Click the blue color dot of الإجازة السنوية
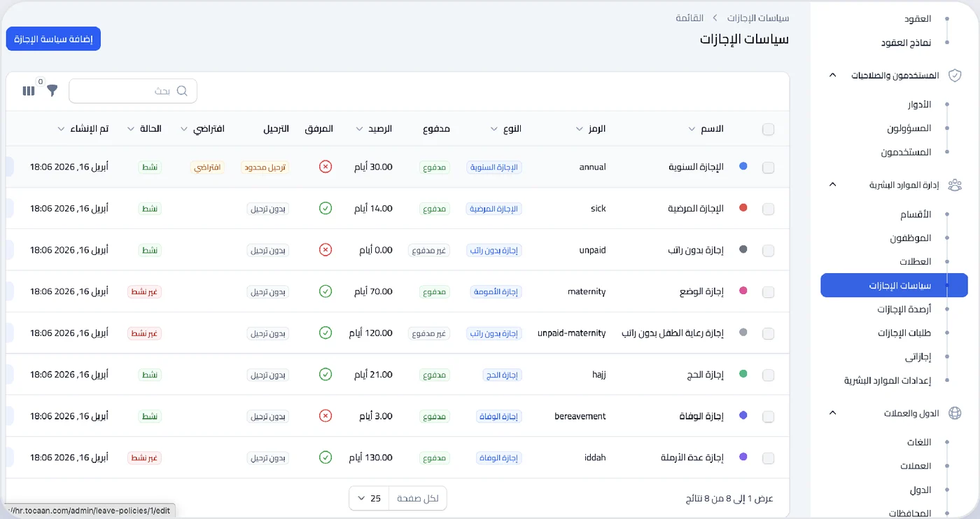This screenshot has width=980, height=519. [x=743, y=167]
